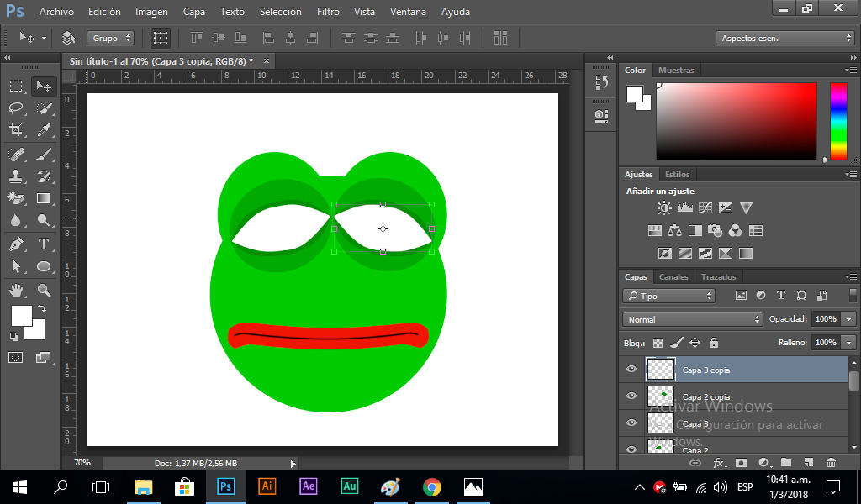Open the Ventana menu
Viewport: 861px width, 504px height.
[x=408, y=12]
